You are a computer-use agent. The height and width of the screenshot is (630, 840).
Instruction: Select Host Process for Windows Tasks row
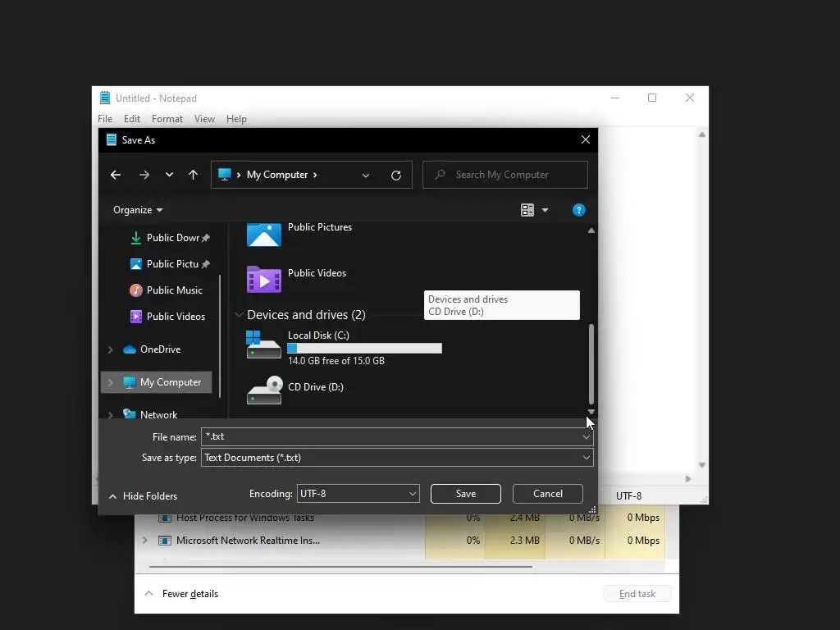245,518
